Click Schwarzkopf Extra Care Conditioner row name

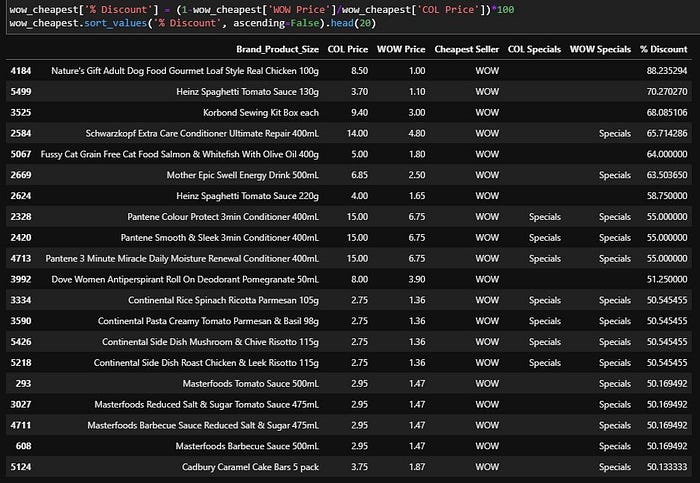202,133
